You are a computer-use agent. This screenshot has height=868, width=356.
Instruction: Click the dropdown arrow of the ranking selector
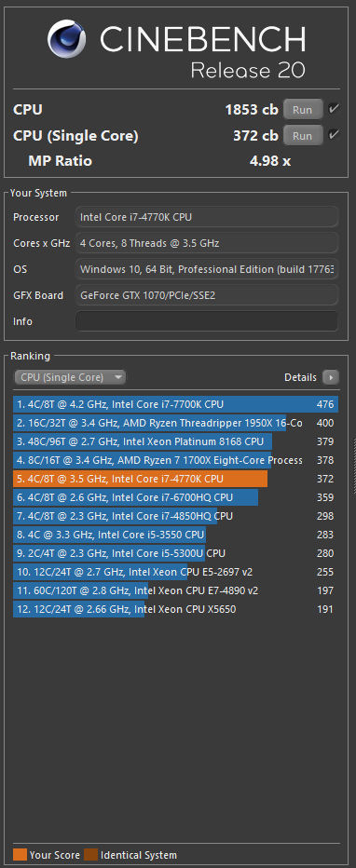click(118, 377)
